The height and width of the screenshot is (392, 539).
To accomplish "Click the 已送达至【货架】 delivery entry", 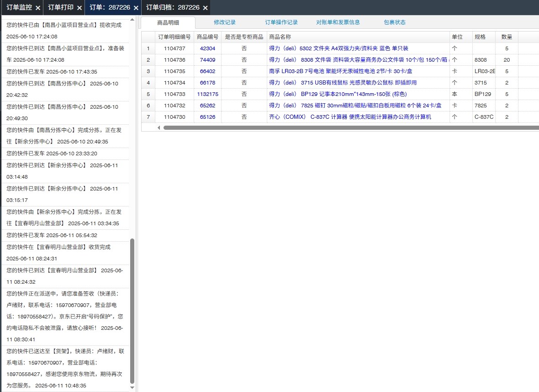I will coord(65,368).
